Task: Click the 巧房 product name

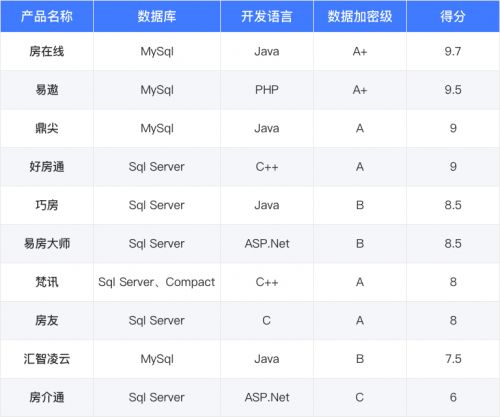Action: pos(47,205)
